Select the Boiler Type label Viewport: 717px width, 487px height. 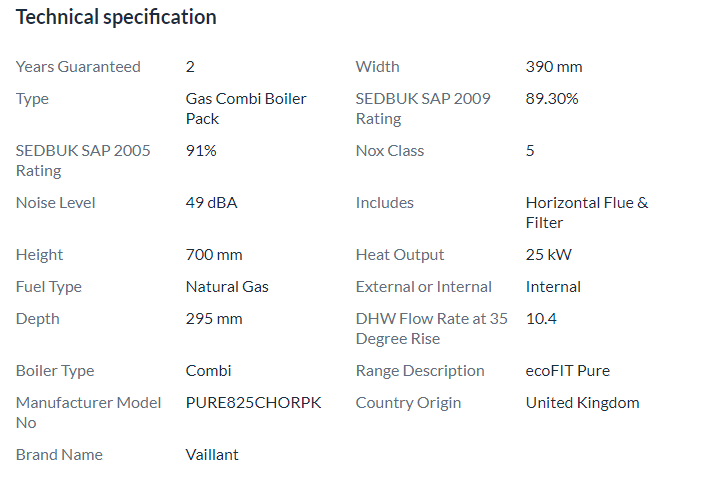pos(55,371)
